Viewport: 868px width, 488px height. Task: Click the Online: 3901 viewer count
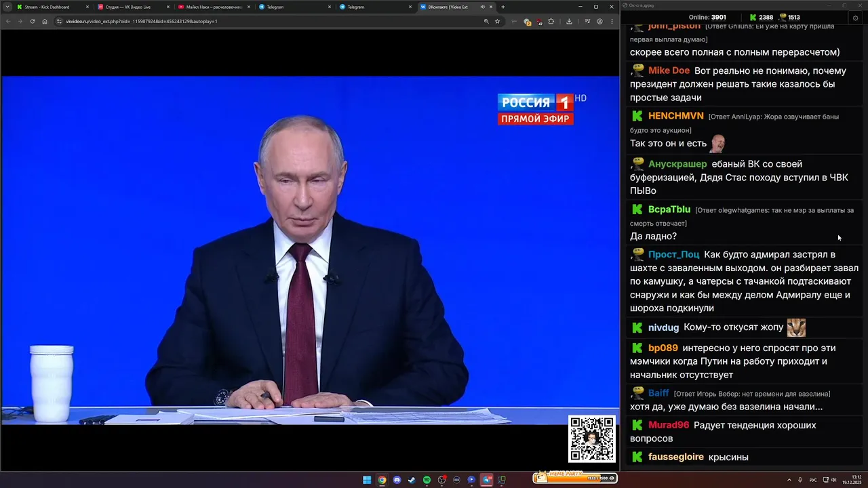(x=707, y=18)
